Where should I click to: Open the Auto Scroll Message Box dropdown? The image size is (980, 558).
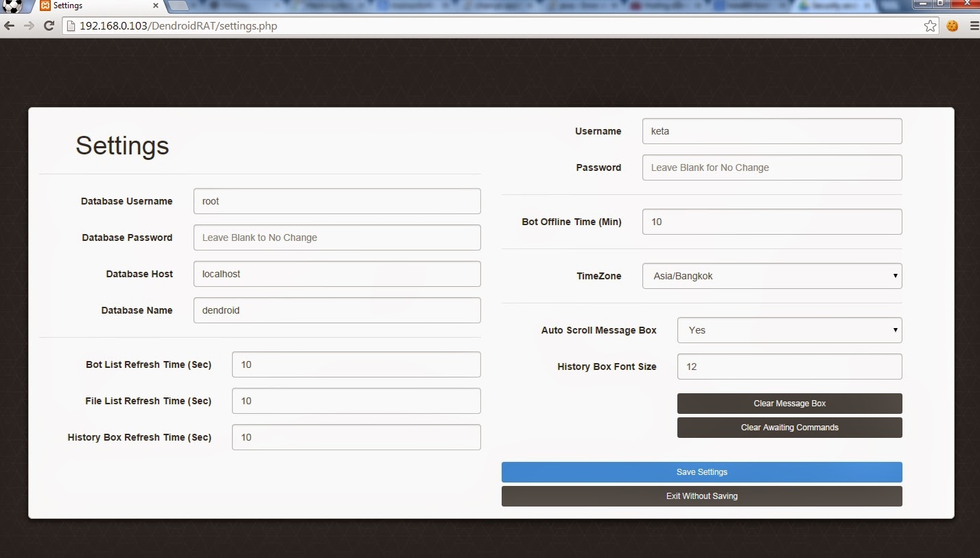pyautogui.click(x=789, y=330)
